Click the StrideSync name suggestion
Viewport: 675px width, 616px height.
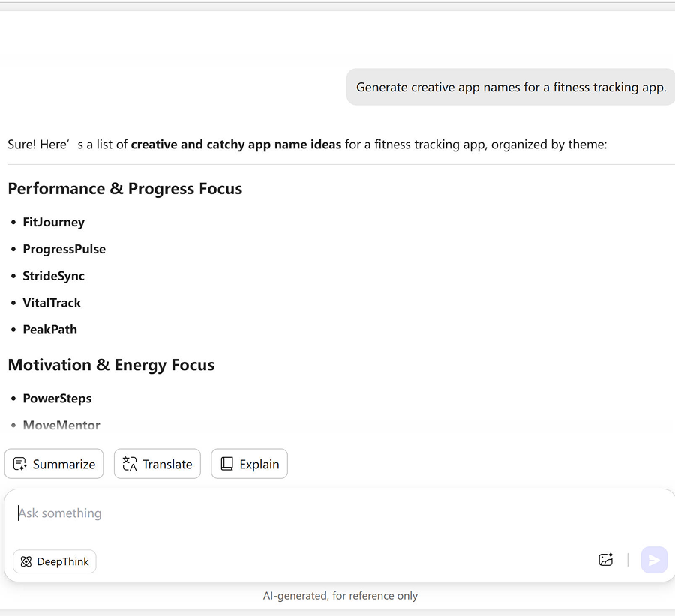[x=53, y=276]
